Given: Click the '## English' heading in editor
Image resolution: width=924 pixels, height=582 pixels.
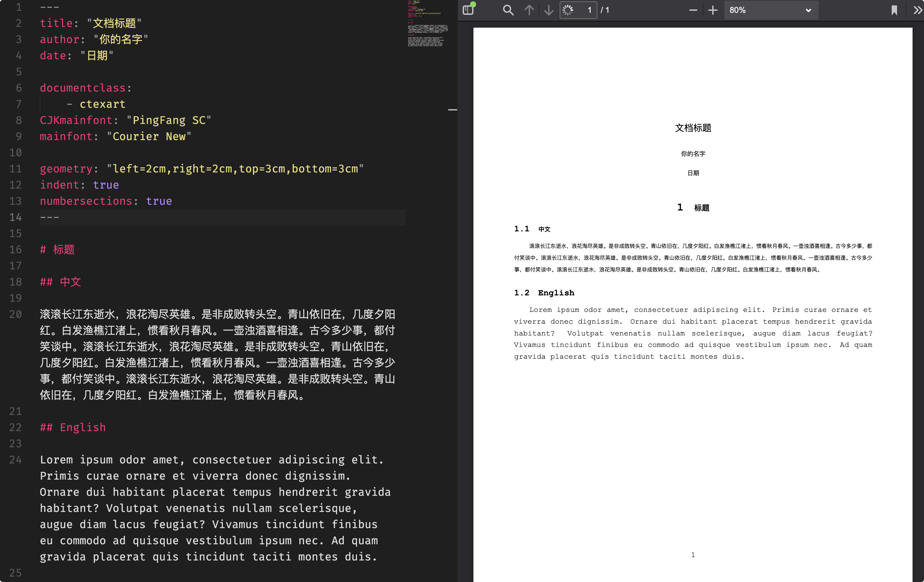Looking at the screenshot, I should pos(73,427).
